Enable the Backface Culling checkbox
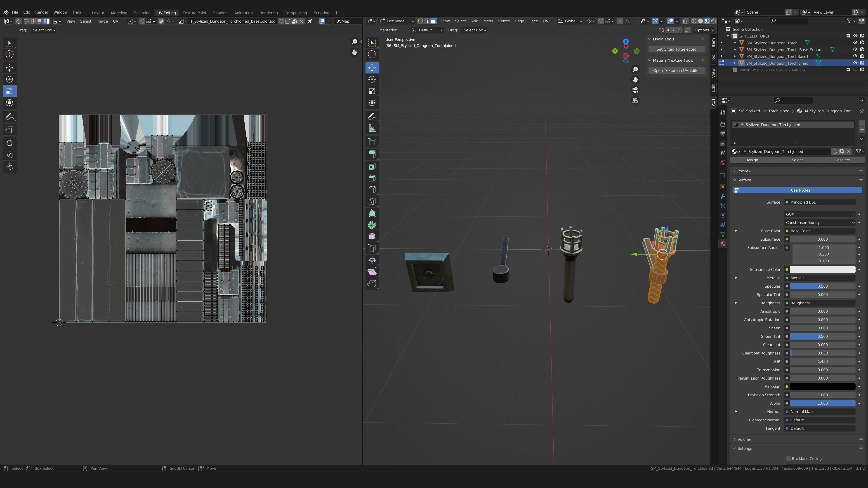The width and height of the screenshot is (868, 488). [788, 459]
